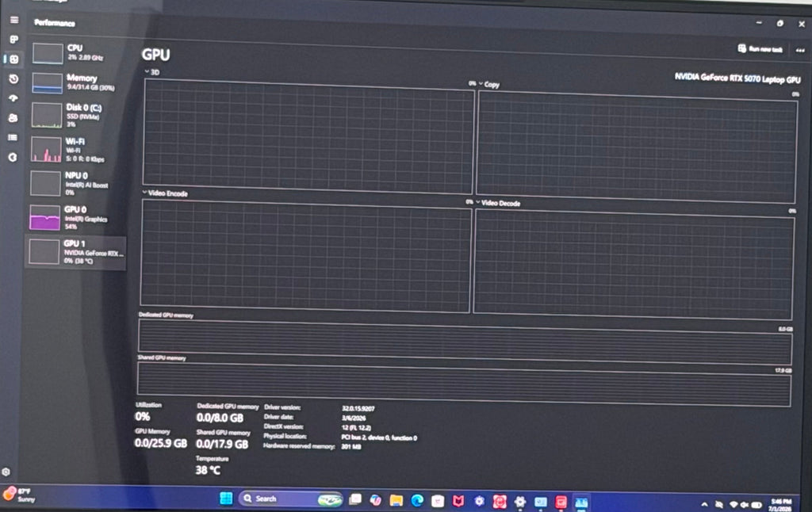Click the 0.0/17.9 GB shared memory value
This screenshot has width=812, height=512.
coord(222,444)
